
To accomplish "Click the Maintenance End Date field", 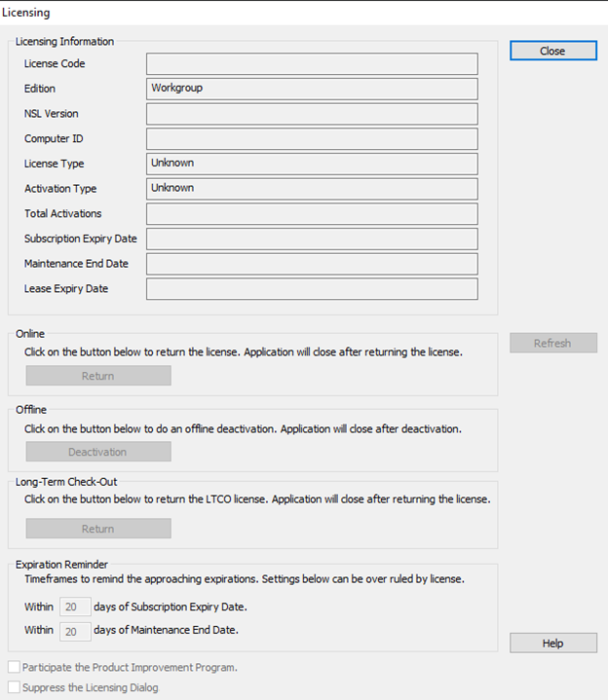I will pos(312,264).
